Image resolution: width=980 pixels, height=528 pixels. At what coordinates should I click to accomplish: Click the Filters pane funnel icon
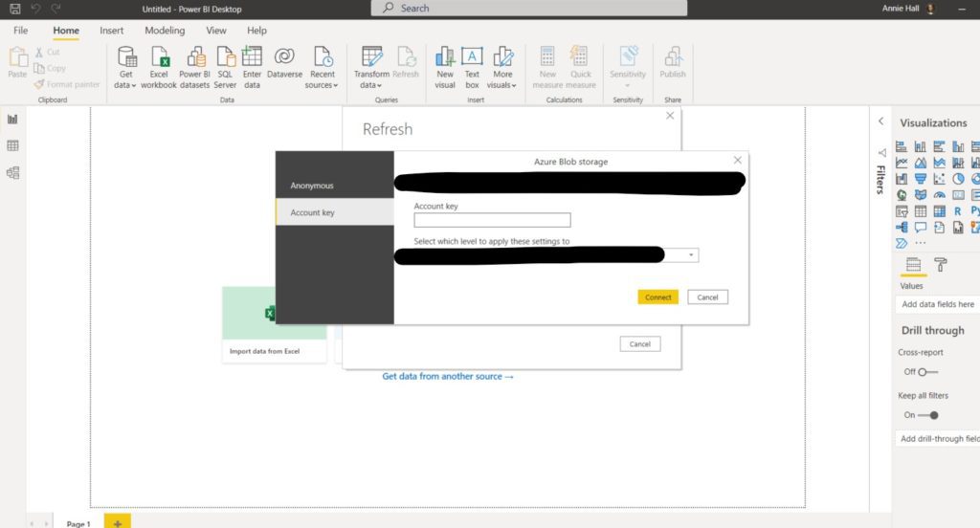point(881,152)
